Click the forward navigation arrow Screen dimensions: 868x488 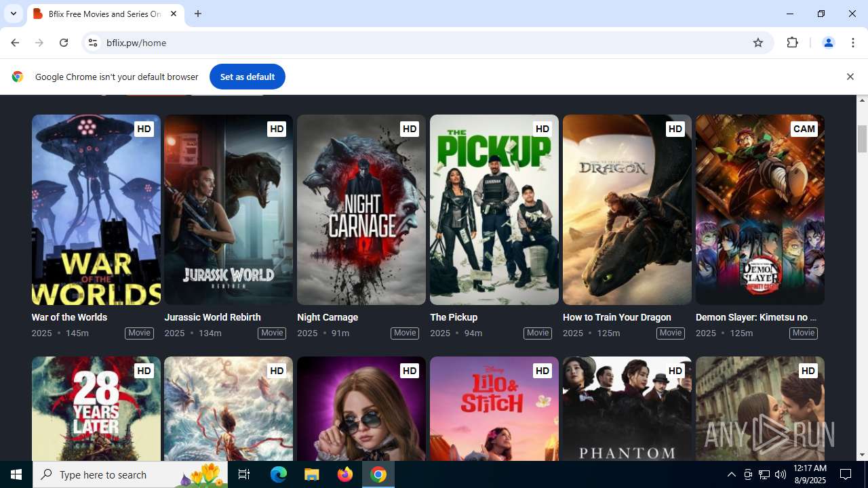point(39,43)
